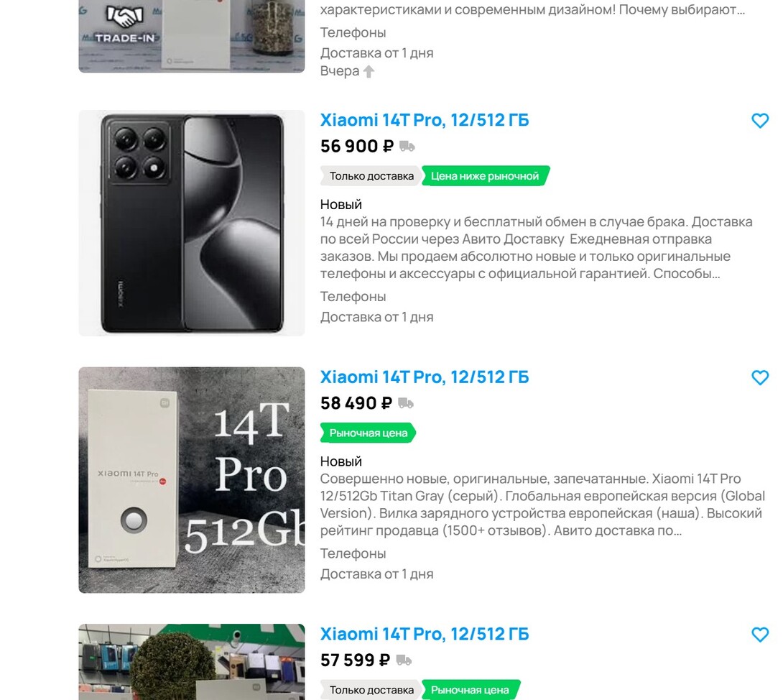Click Только доставка badge under 56 900 ₽
Screen dimensions: 783x700
coord(371,176)
